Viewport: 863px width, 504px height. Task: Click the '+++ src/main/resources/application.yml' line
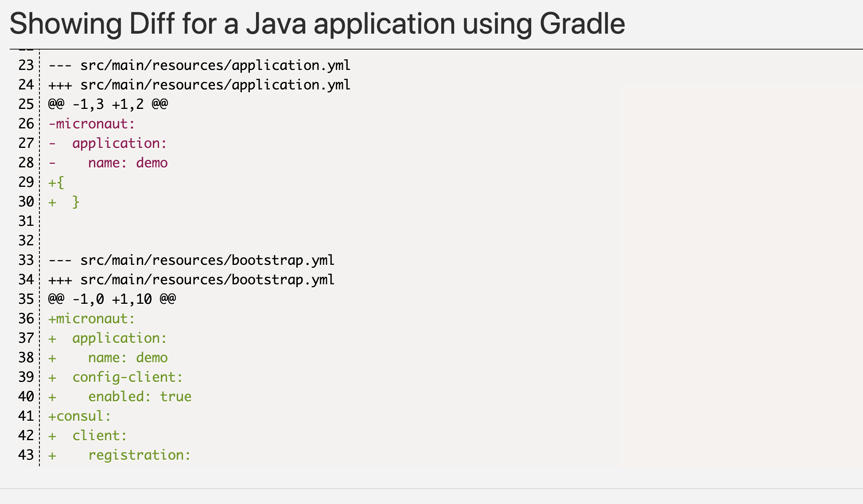click(x=199, y=85)
